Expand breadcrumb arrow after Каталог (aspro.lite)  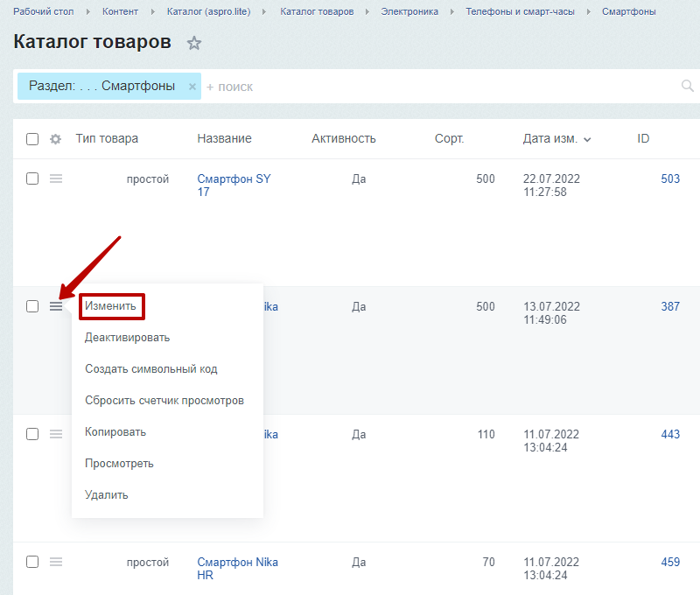pos(265,11)
